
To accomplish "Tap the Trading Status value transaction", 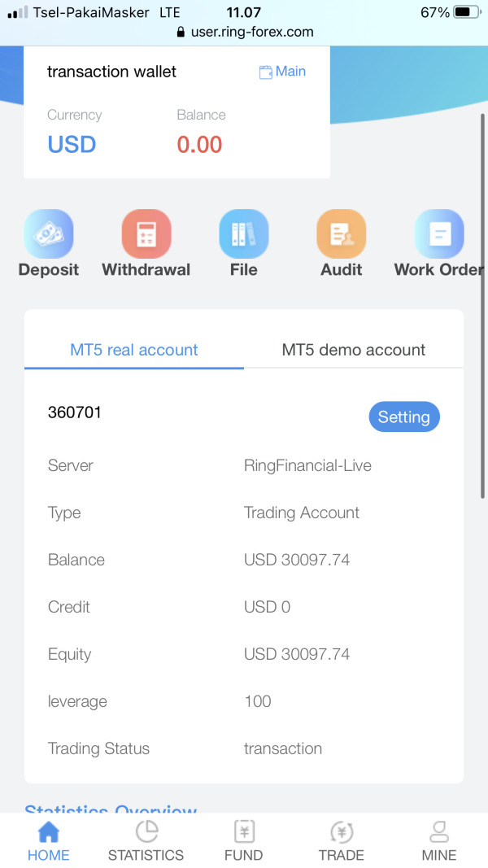I will pos(283,748).
